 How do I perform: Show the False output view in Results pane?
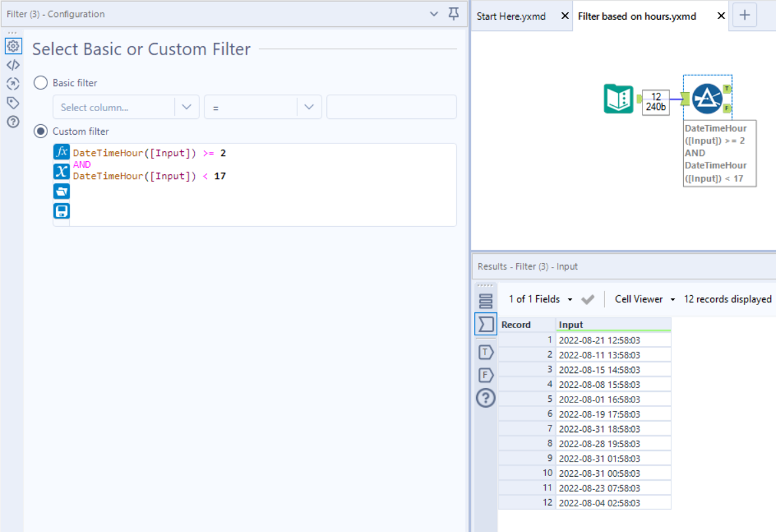point(485,375)
